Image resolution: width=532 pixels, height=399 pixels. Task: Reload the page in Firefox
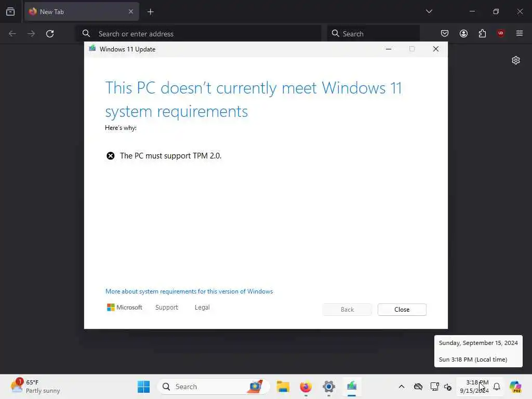tap(50, 34)
